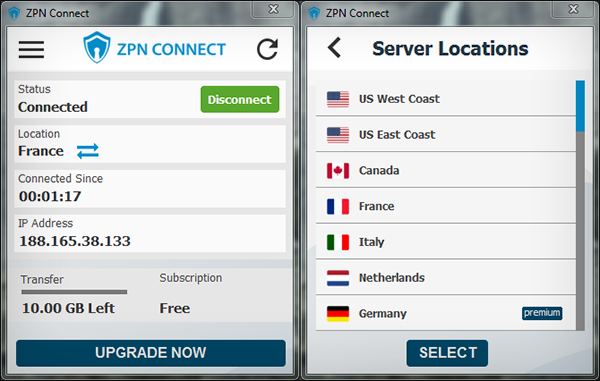600x381 pixels.
Task: Click the UPGRADE NOW button
Action: 151,353
